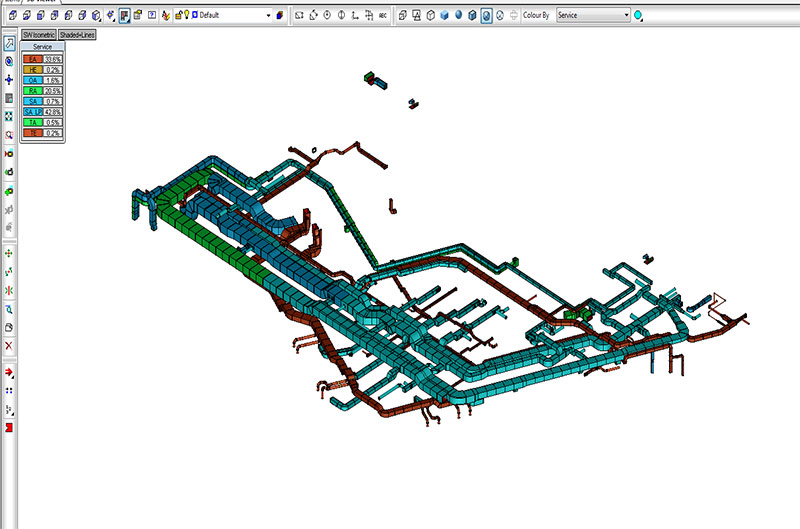Click the red X icon in left toolbar
Viewport: 800px width, 529px height.
tap(9, 345)
